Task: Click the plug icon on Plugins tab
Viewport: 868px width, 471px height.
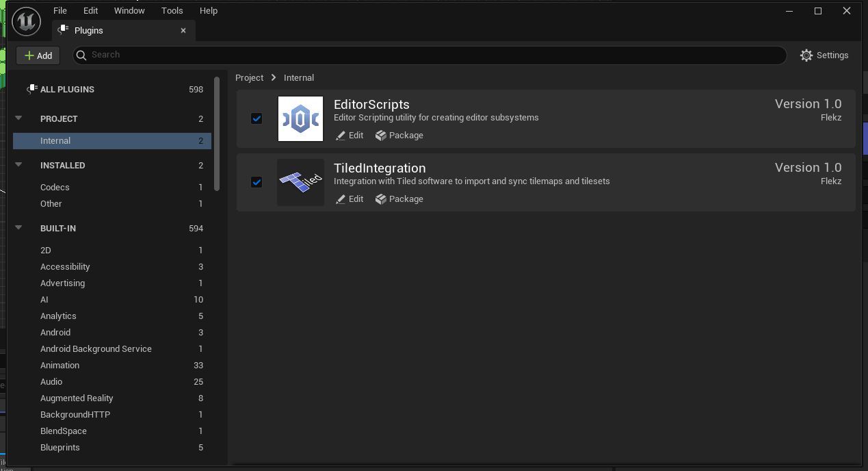Action: coord(64,30)
